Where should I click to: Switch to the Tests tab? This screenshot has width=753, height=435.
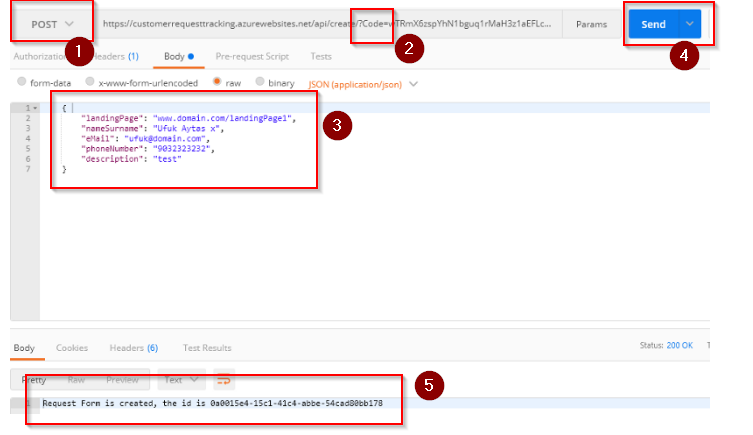coord(321,57)
